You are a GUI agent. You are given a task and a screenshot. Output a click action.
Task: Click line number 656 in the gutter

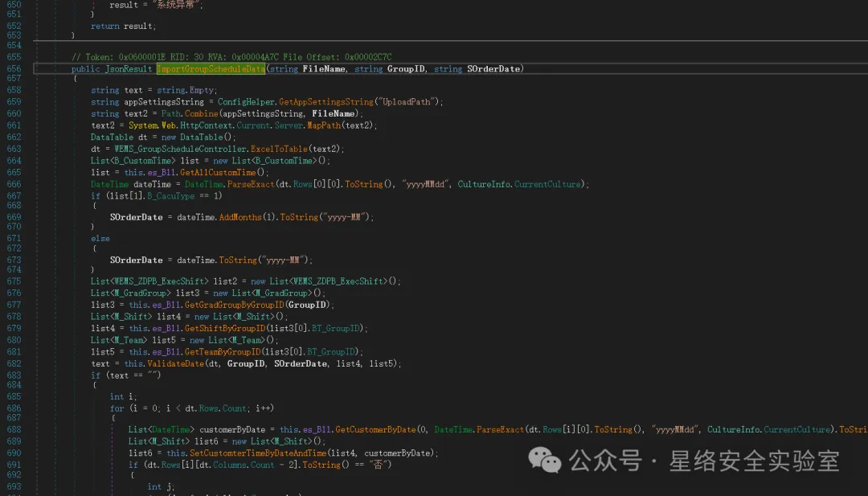[14, 69]
